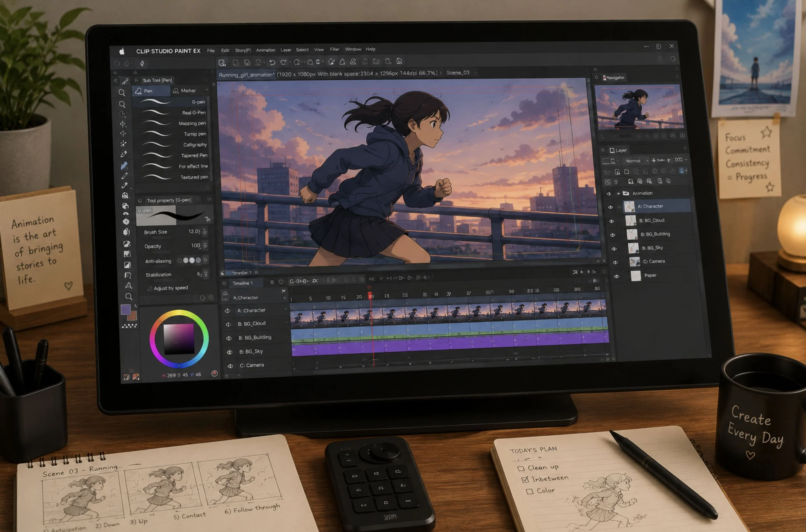The height and width of the screenshot is (532, 806).
Task: Hide the B: BG_Cloud track in timeline
Action: click(x=228, y=324)
